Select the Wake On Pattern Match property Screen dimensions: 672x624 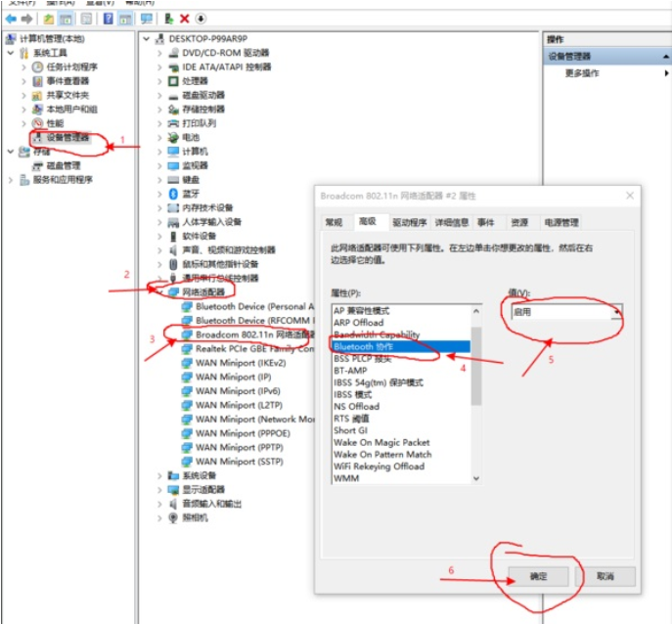[382, 454]
